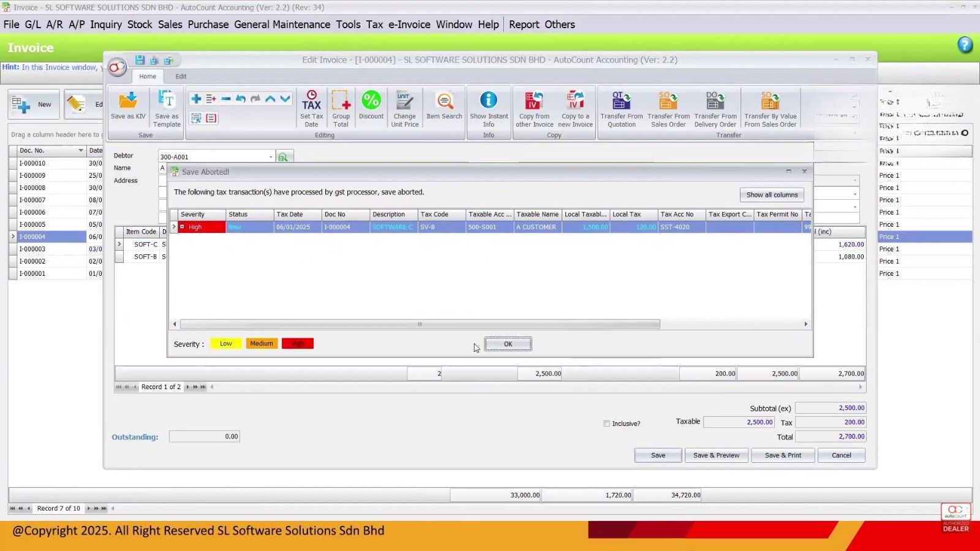Tick the row checkbox for I-000007
980x551 pixels.
click(13, 200)
